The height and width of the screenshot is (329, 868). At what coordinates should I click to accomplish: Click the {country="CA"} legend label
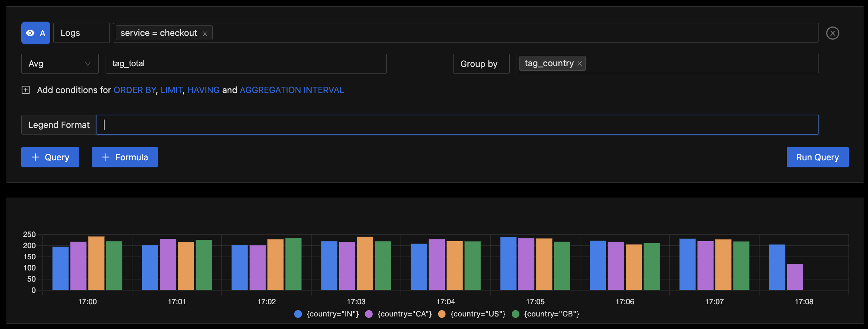tap(404, 314)
